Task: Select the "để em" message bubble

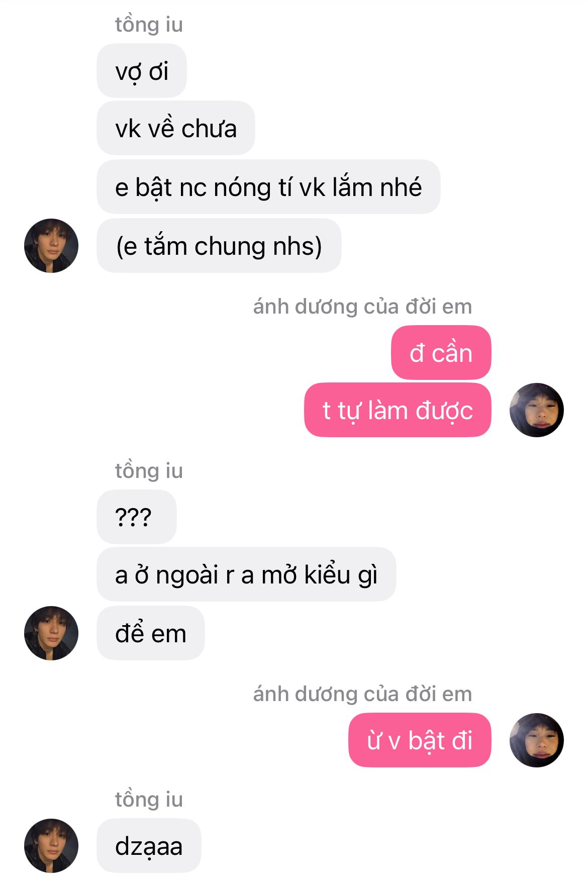Action: (151, 633)
